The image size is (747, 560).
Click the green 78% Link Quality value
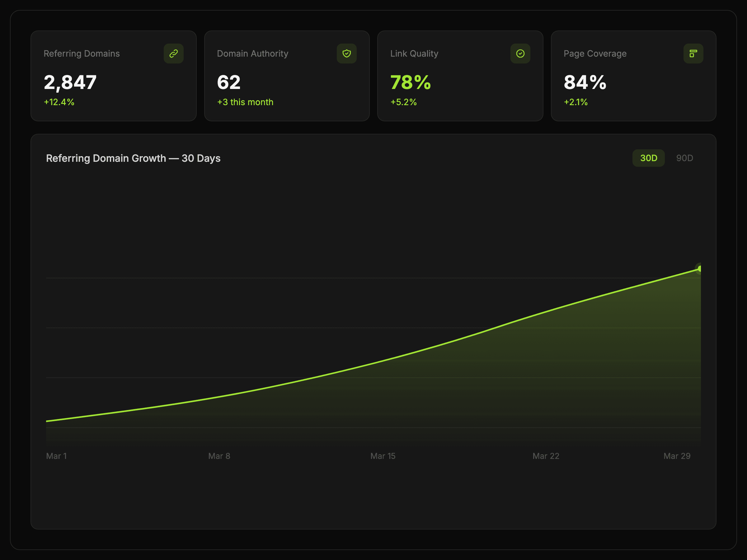[x=410, y=82]
